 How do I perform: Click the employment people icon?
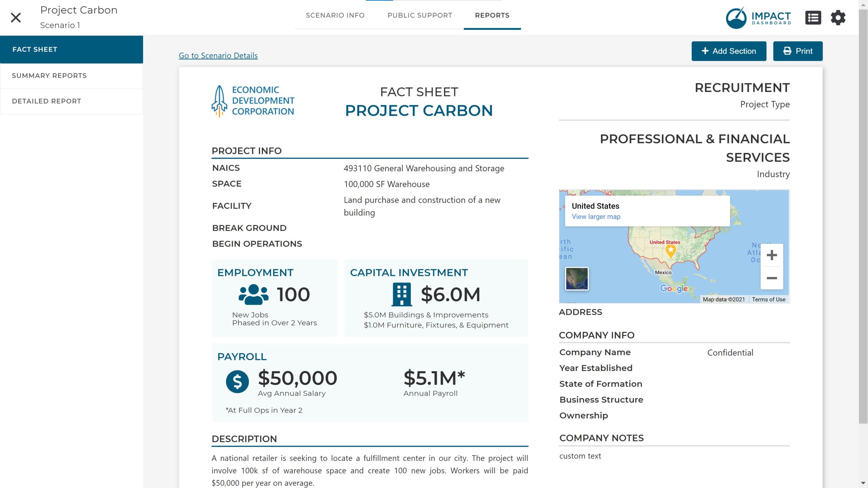click(x=253, y=294)
